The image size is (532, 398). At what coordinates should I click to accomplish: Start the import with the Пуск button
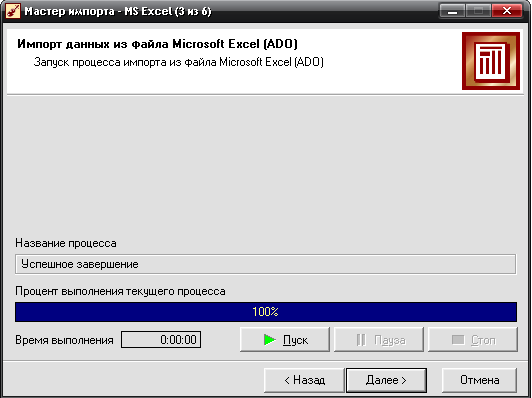[285, 339]
